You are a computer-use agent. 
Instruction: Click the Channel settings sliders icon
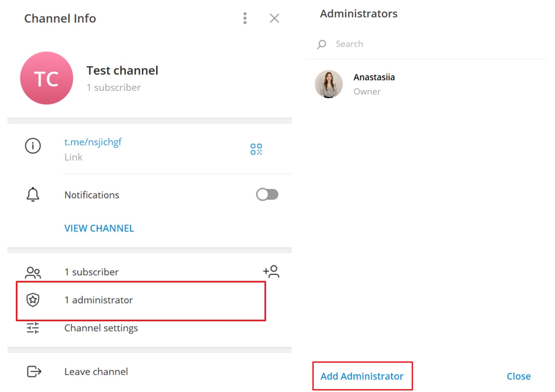pyautogui.click(x=33, y=328)
